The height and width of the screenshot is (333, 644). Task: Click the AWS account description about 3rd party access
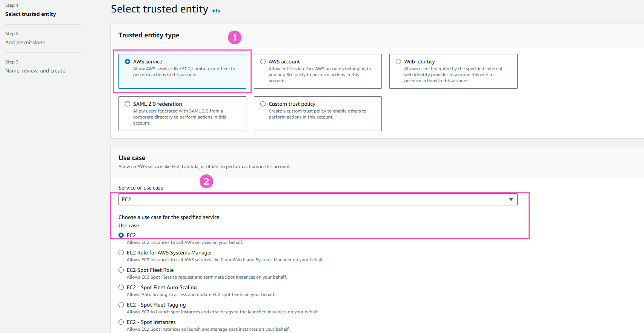pyautogui.click(x=320, y=75)
